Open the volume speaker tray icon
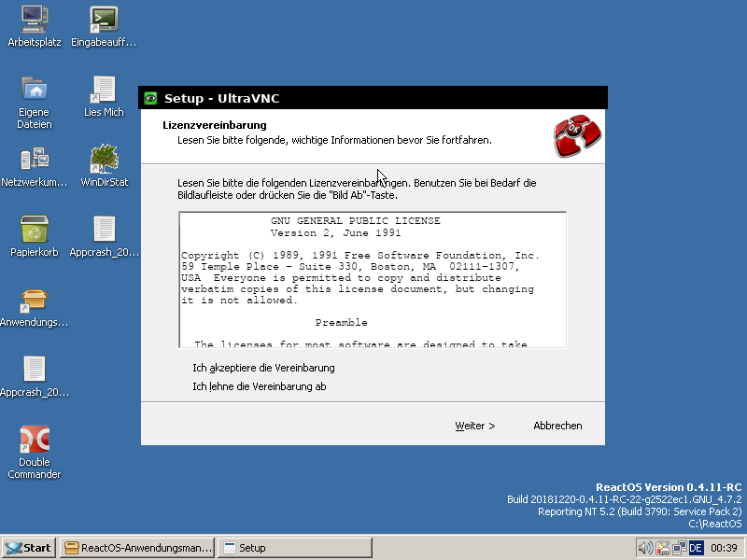The width and height of the screenshot is (747, 560). tap(645, 548)
